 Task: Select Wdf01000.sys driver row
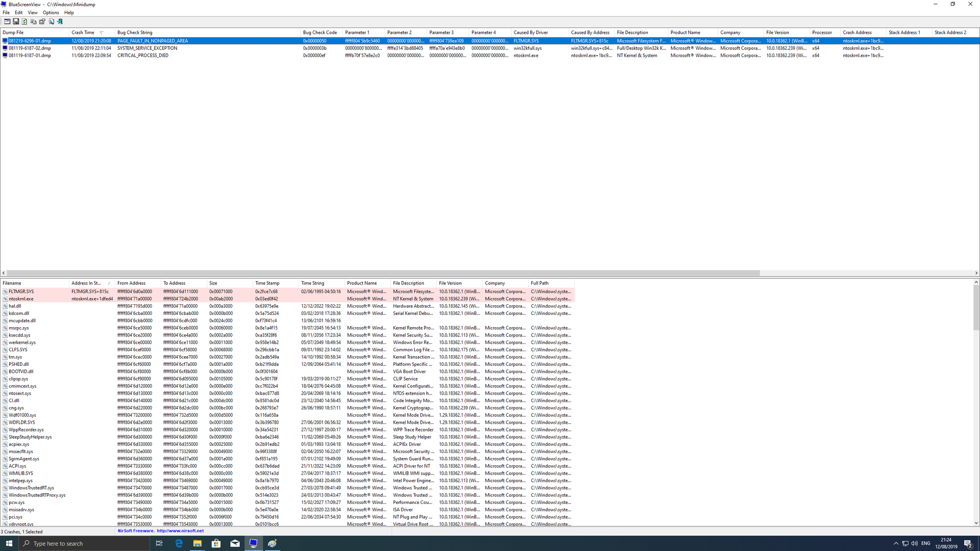287,415
